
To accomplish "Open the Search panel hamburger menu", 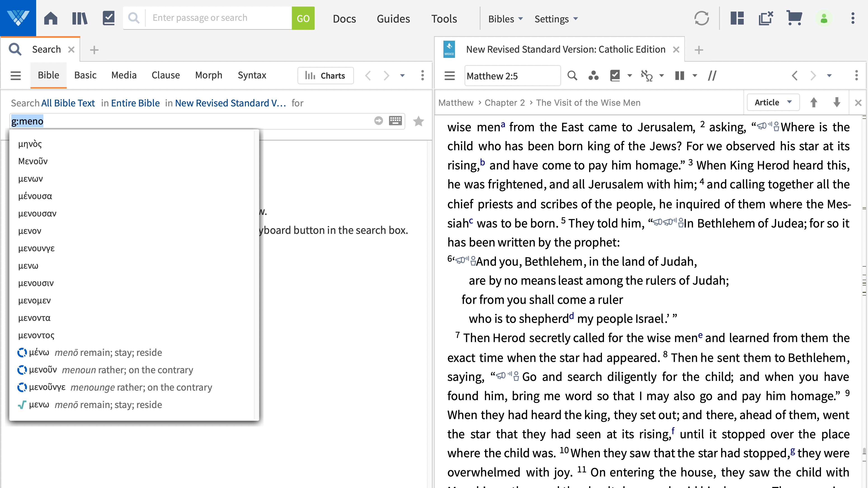I will coord(16,75).
